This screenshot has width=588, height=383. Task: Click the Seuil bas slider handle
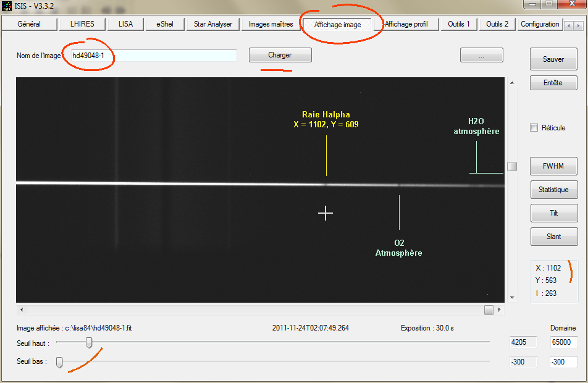pyautogui.click(x=59, y=362)
